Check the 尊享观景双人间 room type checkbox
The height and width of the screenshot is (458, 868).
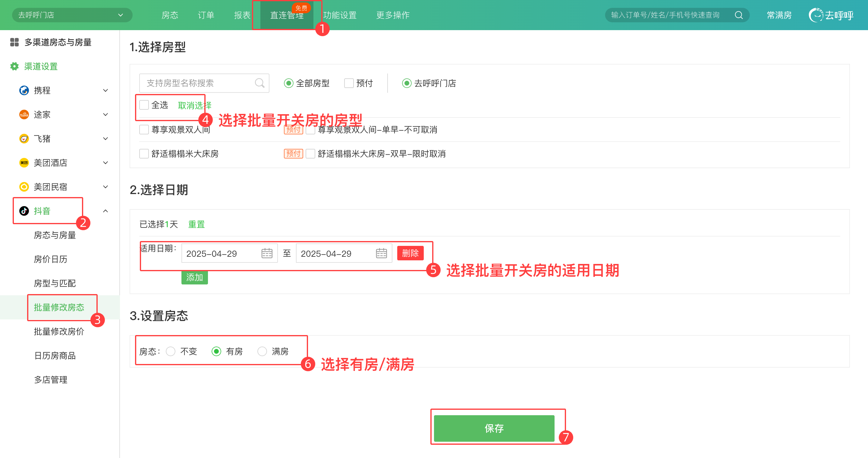144,130
